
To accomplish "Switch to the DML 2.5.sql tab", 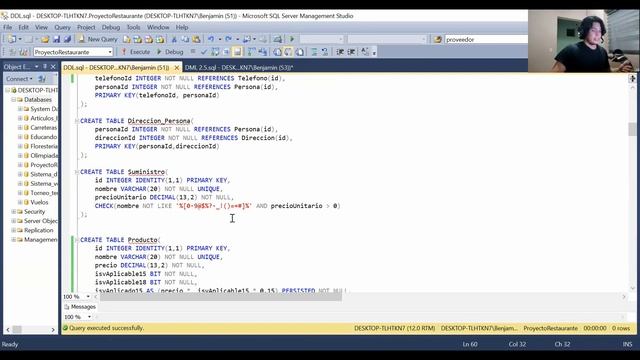I will (239, 67).
